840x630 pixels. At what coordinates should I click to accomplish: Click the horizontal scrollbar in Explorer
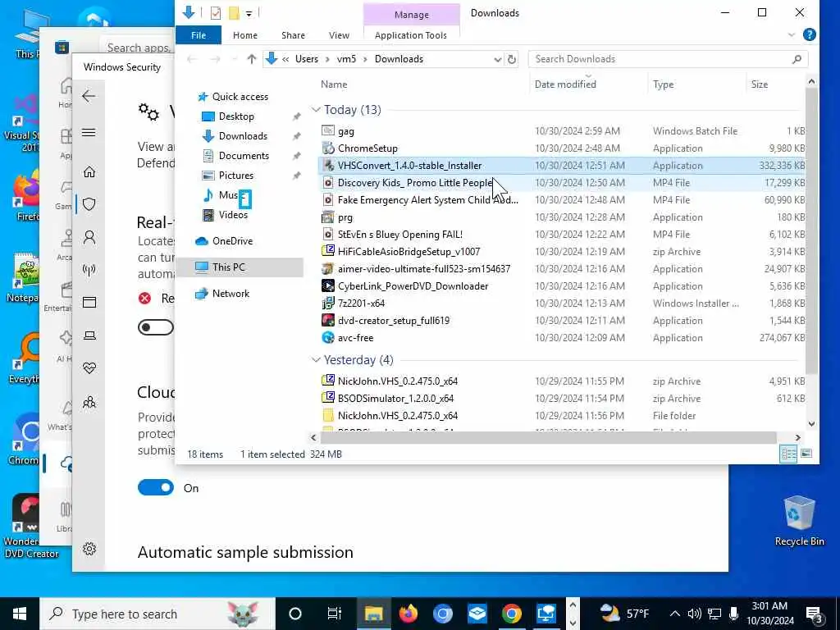(x=548, y=437)
